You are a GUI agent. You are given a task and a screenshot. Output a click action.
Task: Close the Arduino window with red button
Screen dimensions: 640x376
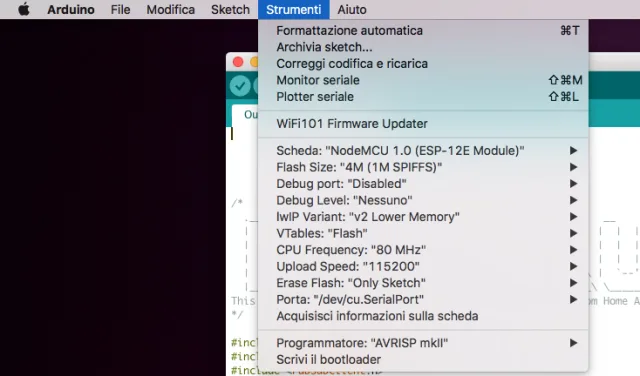[238, 62]
